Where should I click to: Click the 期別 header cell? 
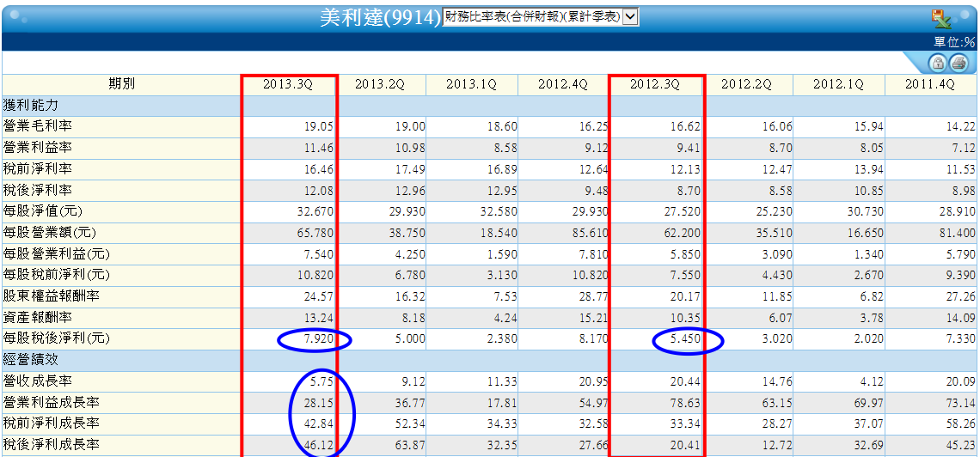121,85
